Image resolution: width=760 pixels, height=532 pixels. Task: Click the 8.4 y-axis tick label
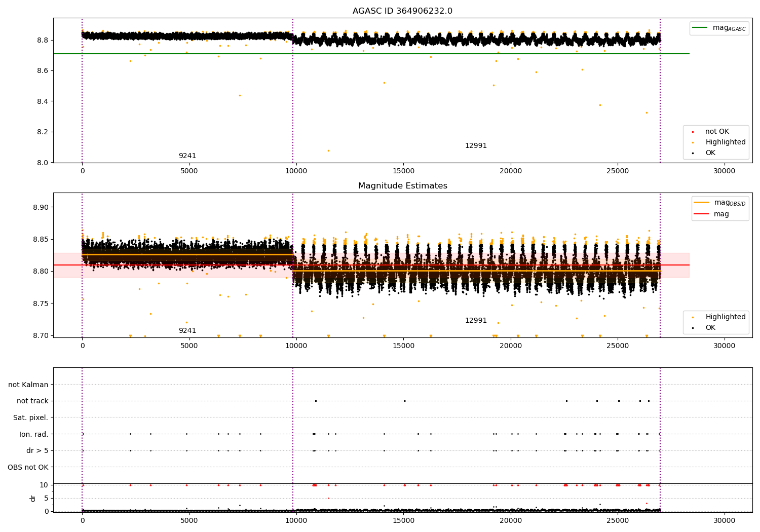click(43, 101)
